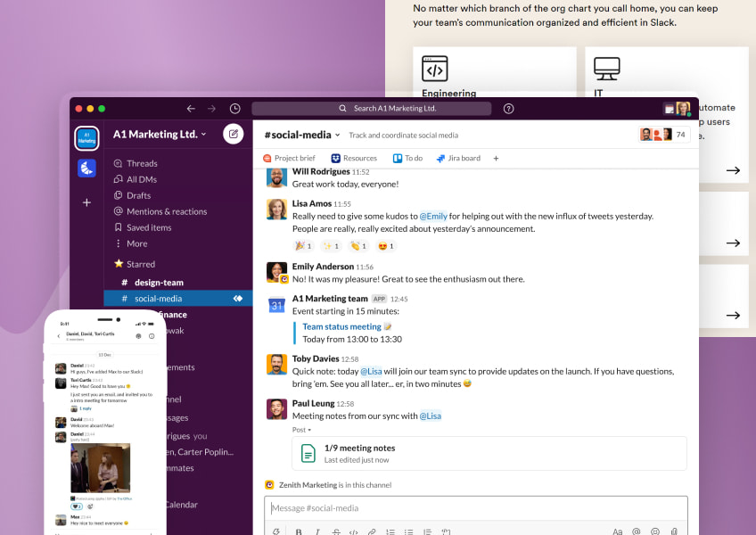Expand the Post dropdown under Paul's message
Screen dimensions: 756x535
tap(302, 430)
